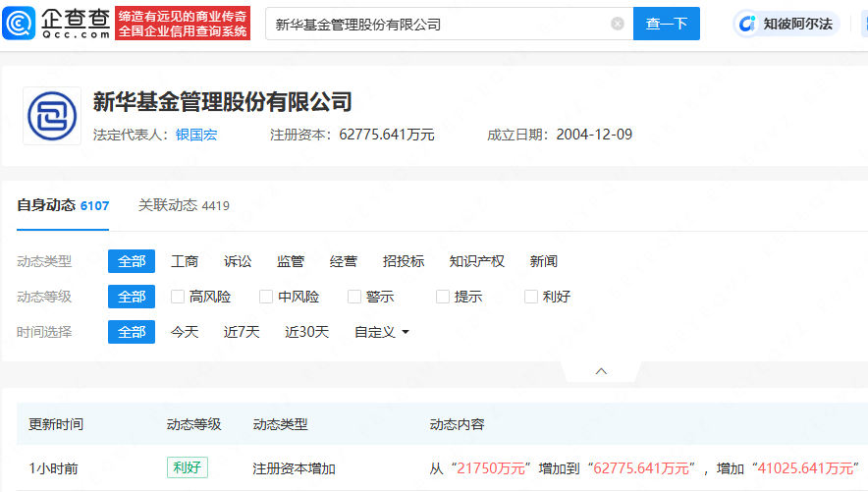This screenshot has width=868, height=492.
Task: Click the 动态类型 column header
Action: tap(280, 424)
